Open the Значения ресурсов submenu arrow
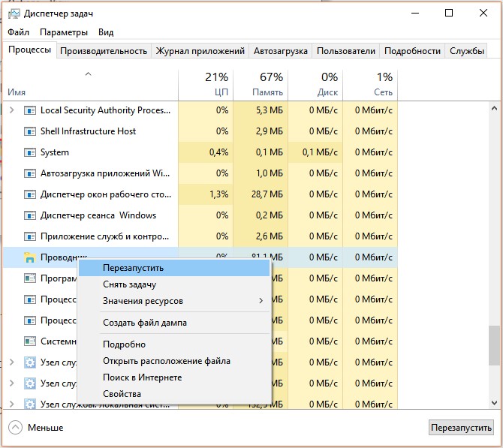 point(261,301)
